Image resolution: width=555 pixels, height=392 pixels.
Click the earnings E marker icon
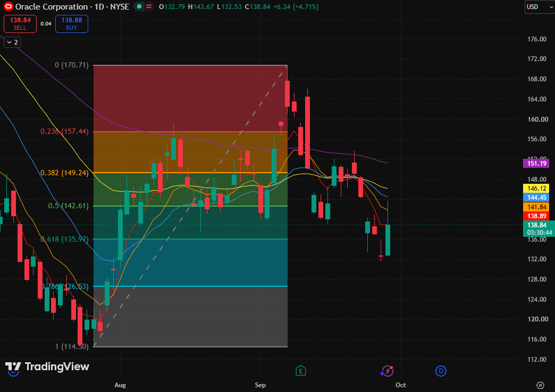click(x=300, y=371)
